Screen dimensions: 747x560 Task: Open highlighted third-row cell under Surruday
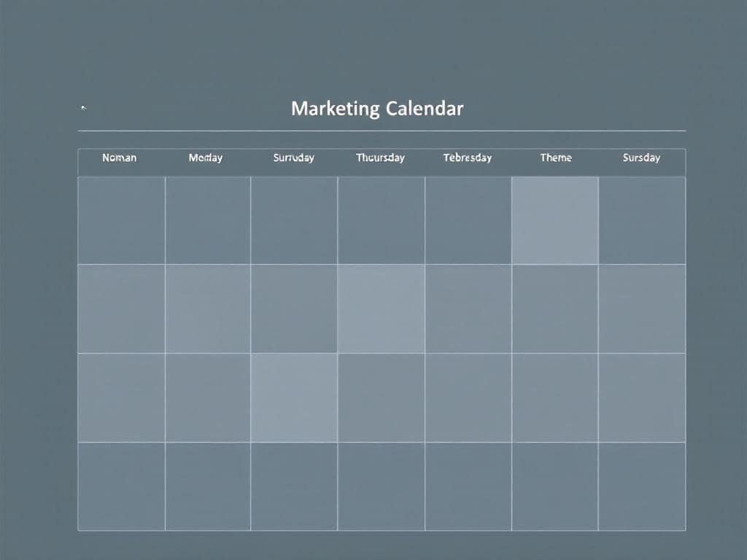(x=294, y=397)
